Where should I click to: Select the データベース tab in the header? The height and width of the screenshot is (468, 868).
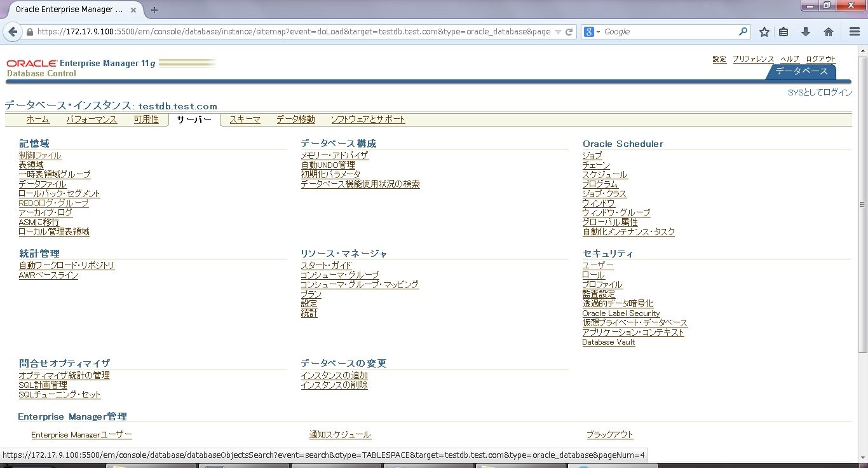click(802, 71)
